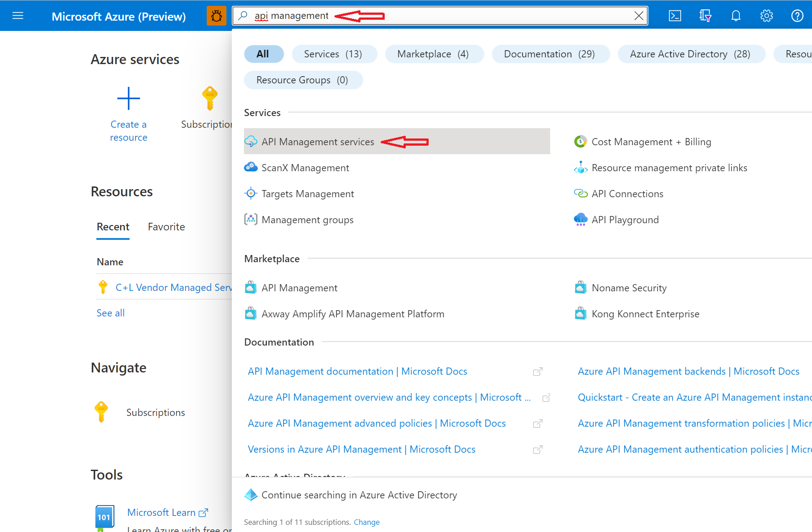The width and height of the screenshot is (812, 532).
Task: Open Cost Management + Billing service
Action: tap(651, 142)
